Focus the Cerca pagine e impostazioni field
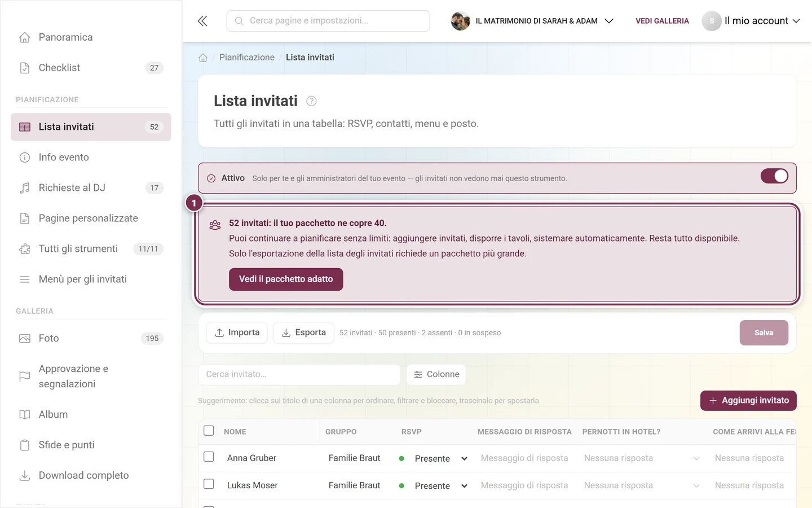This screenshot has height=508, width=812. (328, 21)
